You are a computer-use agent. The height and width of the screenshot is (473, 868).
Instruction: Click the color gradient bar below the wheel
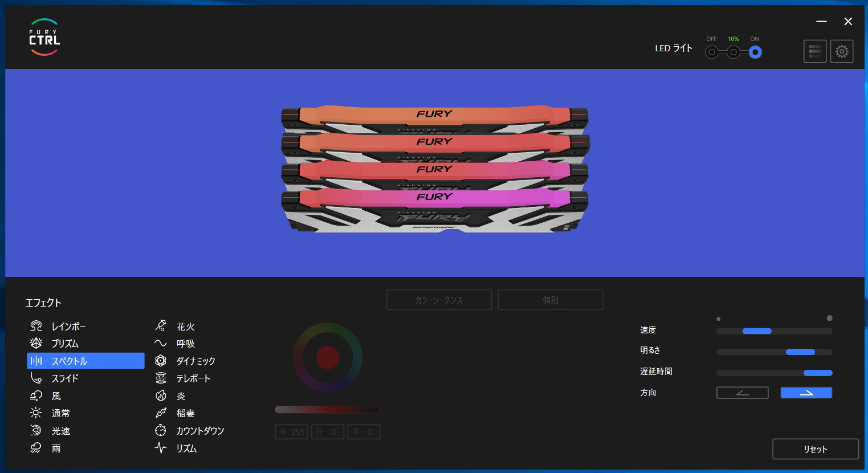(x=328, y=409)
